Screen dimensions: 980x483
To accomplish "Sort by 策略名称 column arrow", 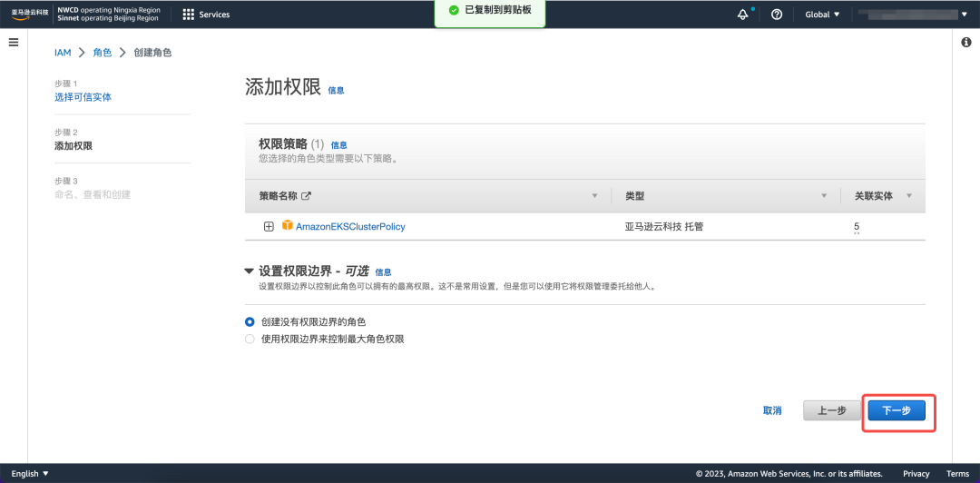I will pyautogui.click(x=594, y=196).
